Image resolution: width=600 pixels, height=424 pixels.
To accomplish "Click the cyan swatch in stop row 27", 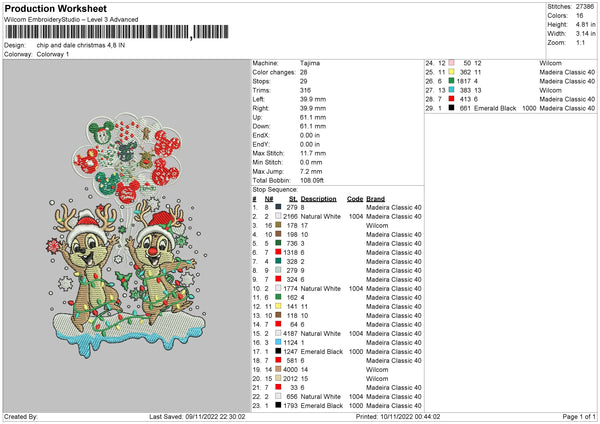I will click(x=452, y=90).
